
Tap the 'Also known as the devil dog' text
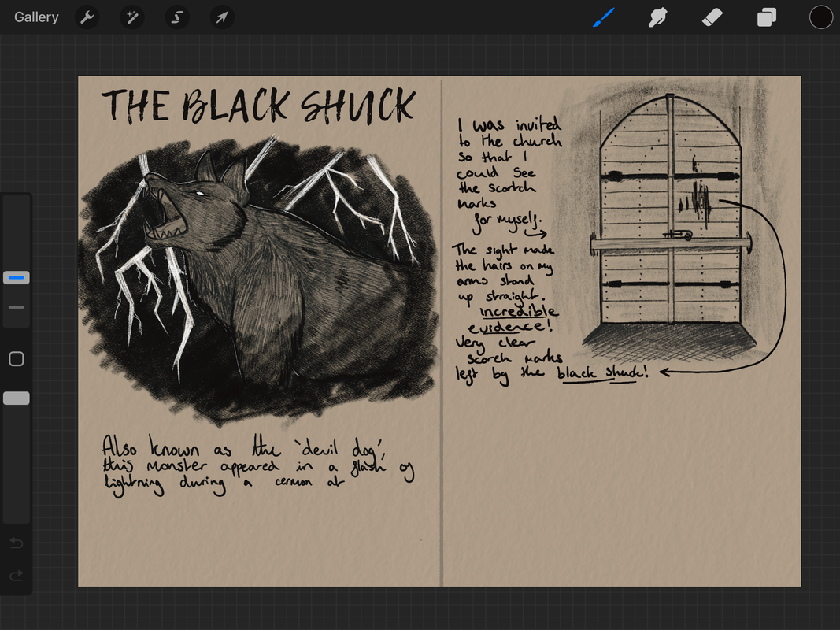pos(242,447)
